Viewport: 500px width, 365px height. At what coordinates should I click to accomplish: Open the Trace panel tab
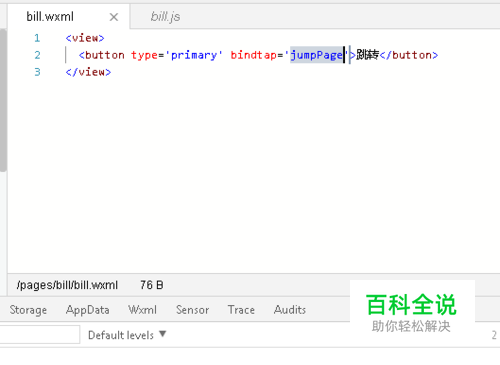[x=241, y=310]
